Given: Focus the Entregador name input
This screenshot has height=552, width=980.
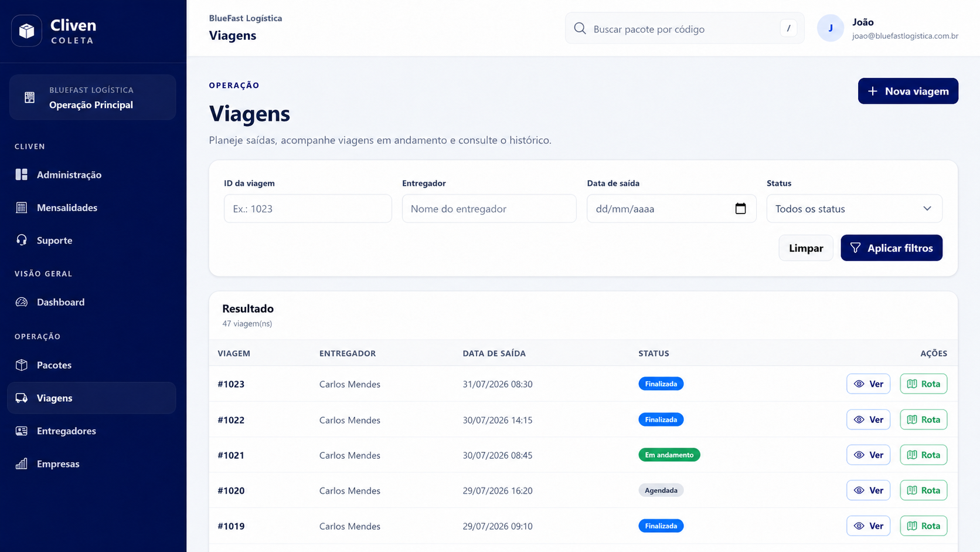Looking at the screenshot, I should (489, 208).
